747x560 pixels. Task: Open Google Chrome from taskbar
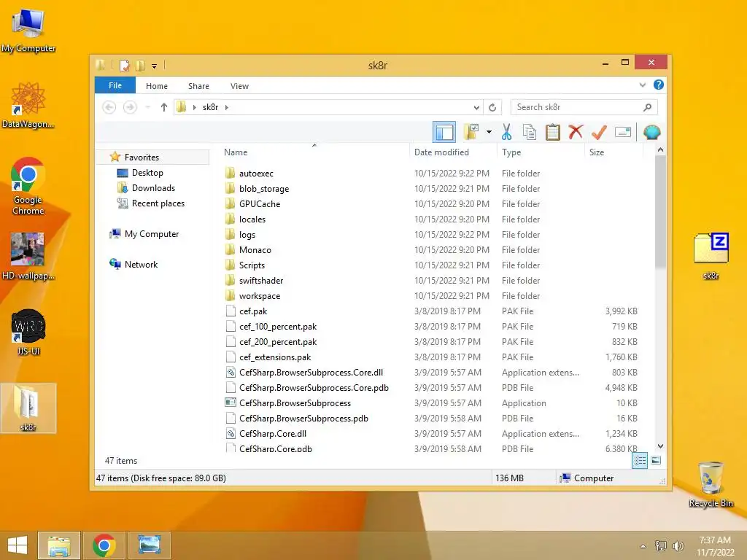pyautogui.click(x=104, y=545)
